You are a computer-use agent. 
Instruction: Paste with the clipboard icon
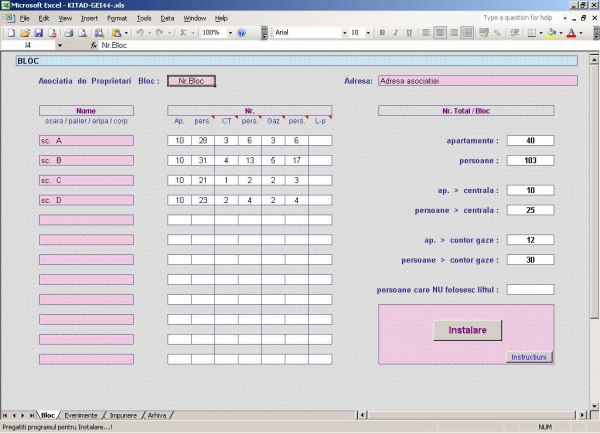(116, 33)
